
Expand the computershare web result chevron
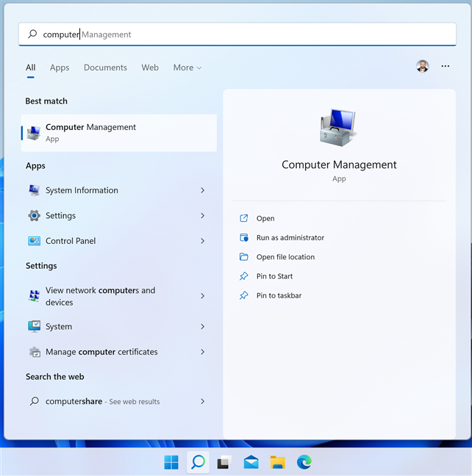[x=203, y=401]
